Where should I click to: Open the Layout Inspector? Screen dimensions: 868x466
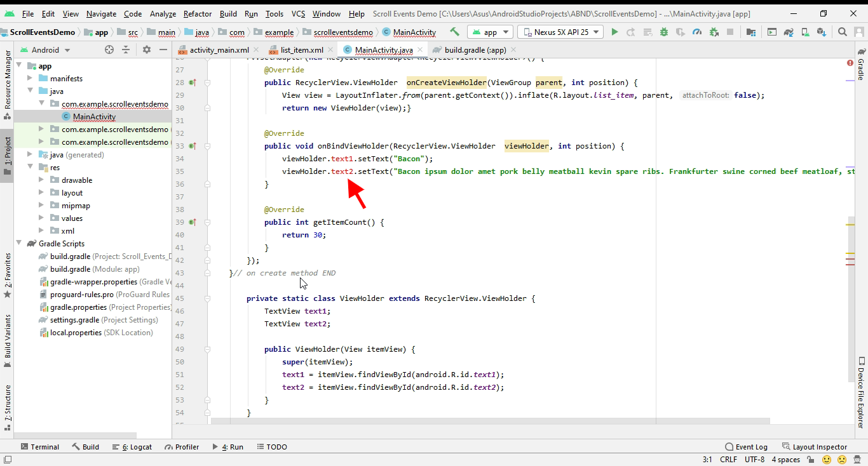(x=815, y=447)
